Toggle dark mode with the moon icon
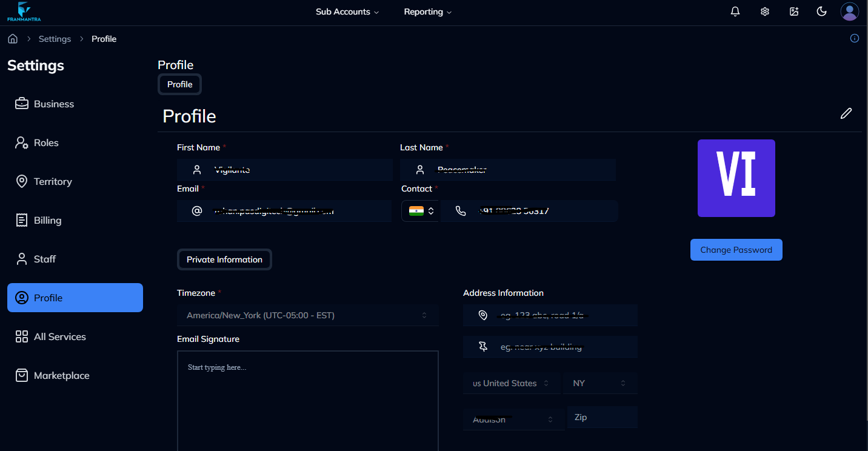 point(821,11)
